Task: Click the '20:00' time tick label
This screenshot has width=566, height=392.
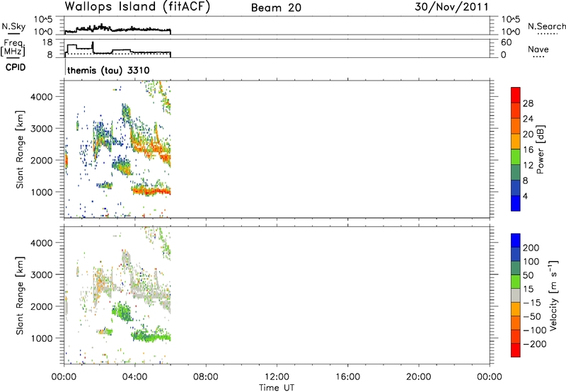Action: pos(418,377)
